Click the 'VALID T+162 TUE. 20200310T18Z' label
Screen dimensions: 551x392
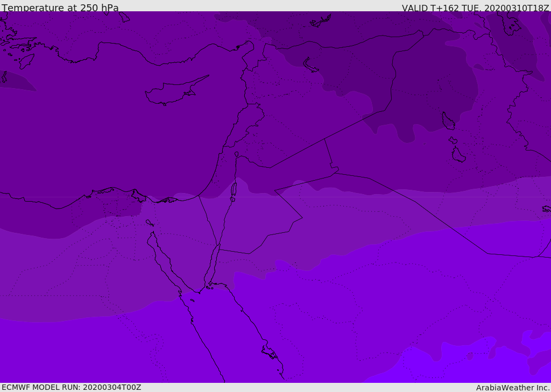[476, 8]
